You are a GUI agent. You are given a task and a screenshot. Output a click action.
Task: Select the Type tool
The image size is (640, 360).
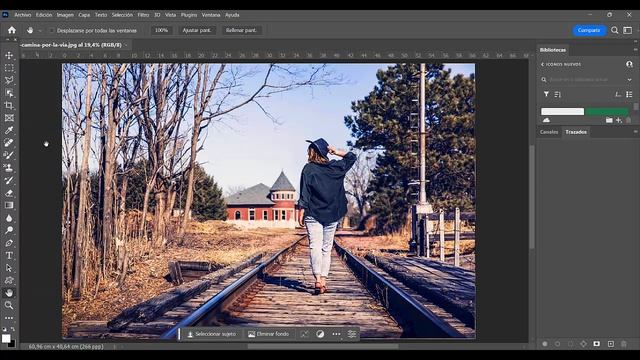click(x=9, y=256)
